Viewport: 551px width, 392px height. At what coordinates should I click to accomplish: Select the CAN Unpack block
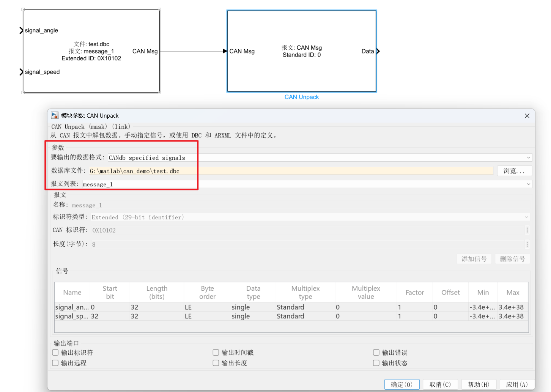point(302,51)
